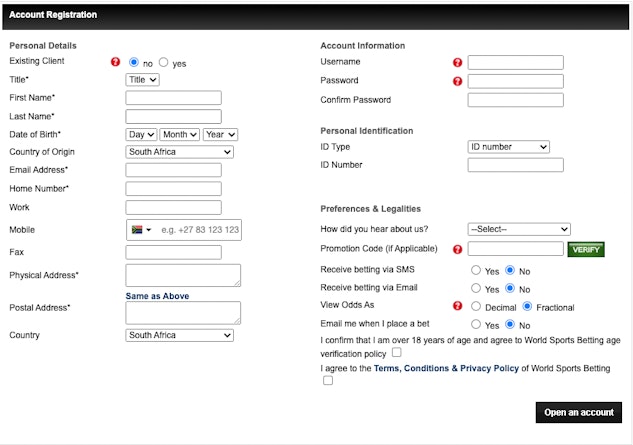633x445 pixels.
Task: Choose No for Receive betting via Email
Action: [x=510, y=288]
